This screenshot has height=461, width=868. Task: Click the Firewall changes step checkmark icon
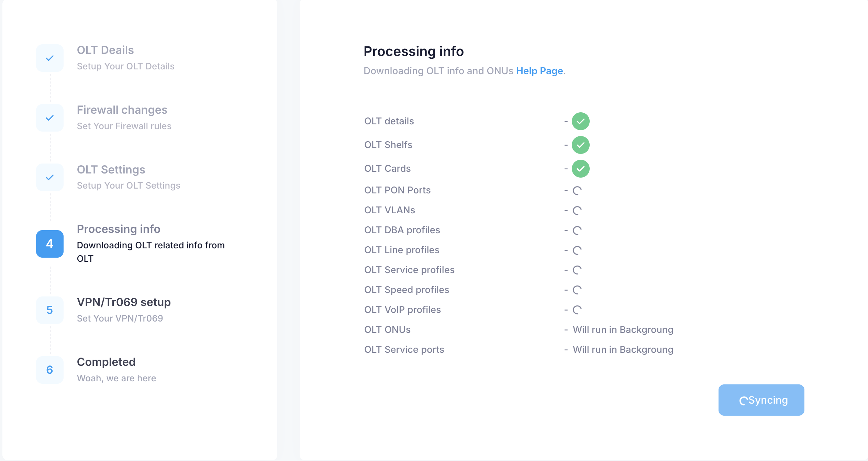pyautogui.click(x=50, y=118)
